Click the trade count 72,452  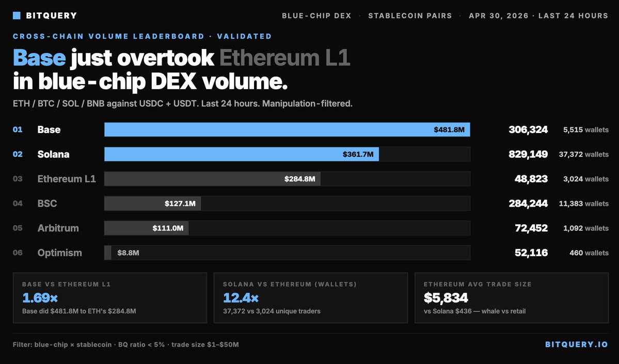(531, 228)
